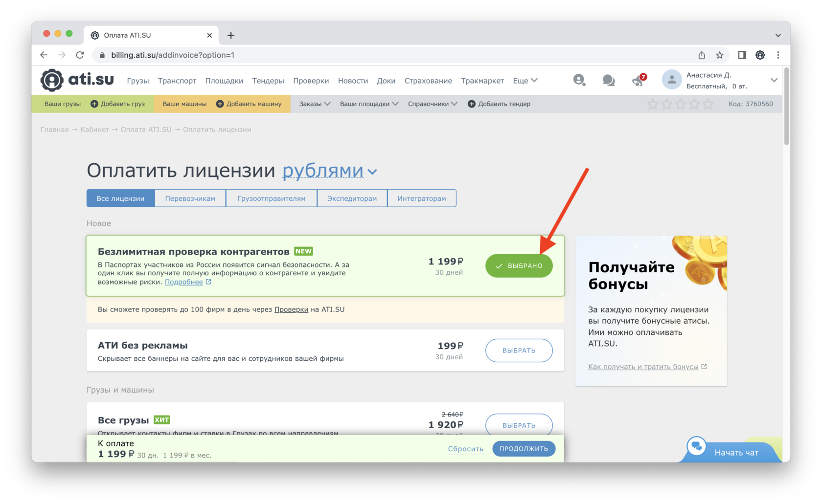Click the ati.su logo

(x=77, y=80)
